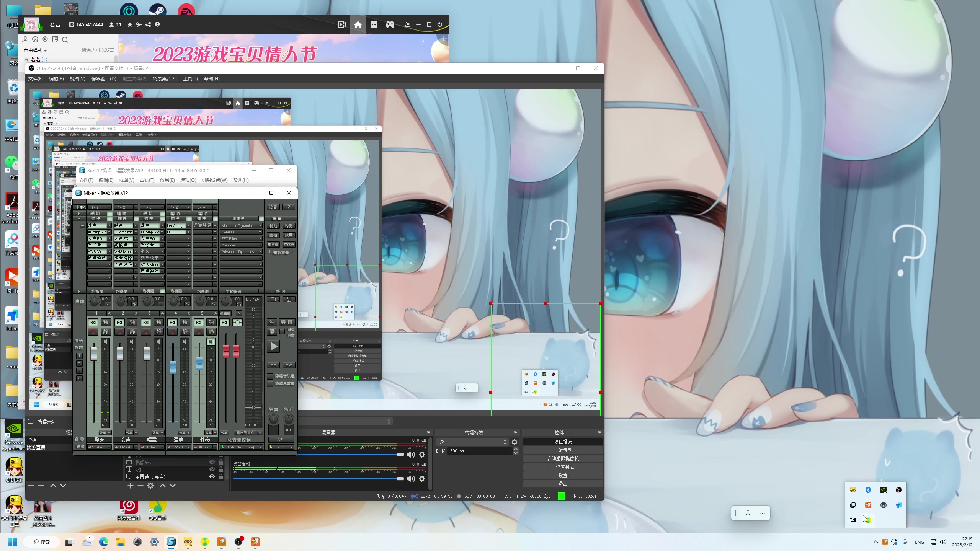This screenshot has height=551, width=980.
Task: Click the Bluetooth icon in tray overflow popup
Action: [x=868, y=490]
